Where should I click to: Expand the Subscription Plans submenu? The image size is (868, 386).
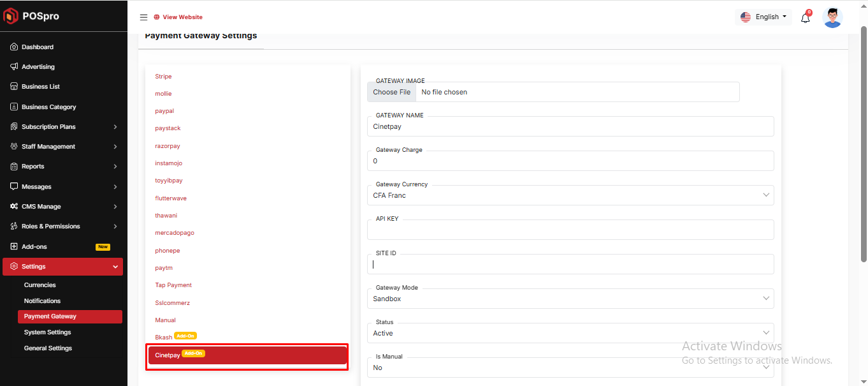point(62,127)
